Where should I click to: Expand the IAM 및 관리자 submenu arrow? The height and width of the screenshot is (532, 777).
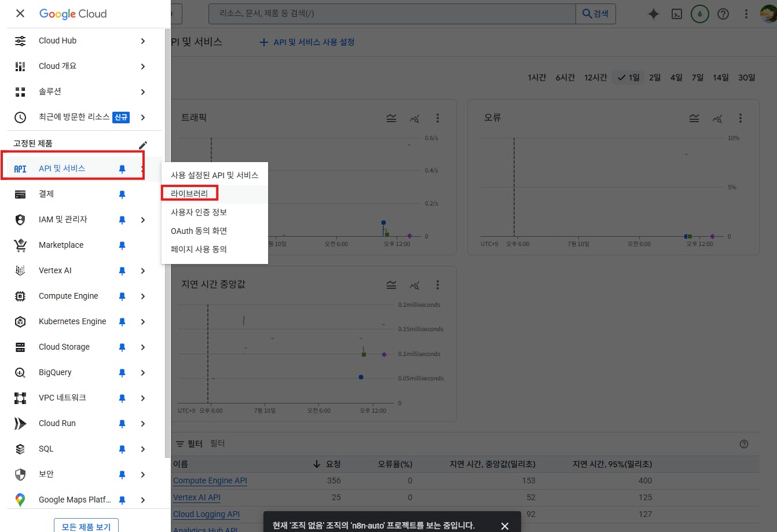[x=143, y=220]
